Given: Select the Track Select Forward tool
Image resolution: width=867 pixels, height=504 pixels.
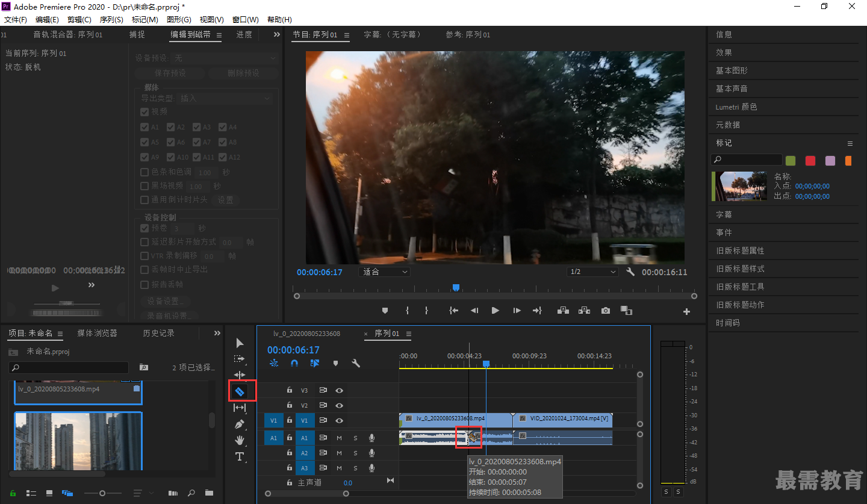Looking at the screenshot, I should click(240, 359).
